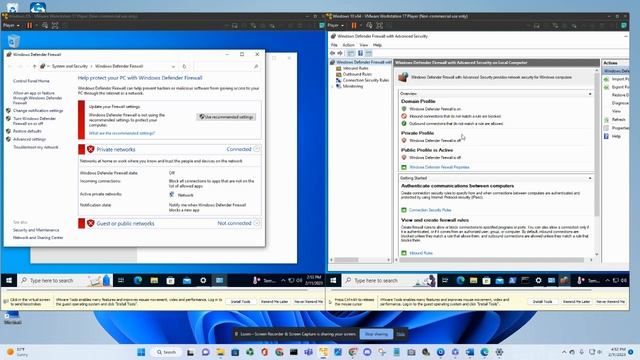Viewport: 640px width, 360px height.
Task: Click Refresh in Actions pane
Action: click(x=618, y=120)
